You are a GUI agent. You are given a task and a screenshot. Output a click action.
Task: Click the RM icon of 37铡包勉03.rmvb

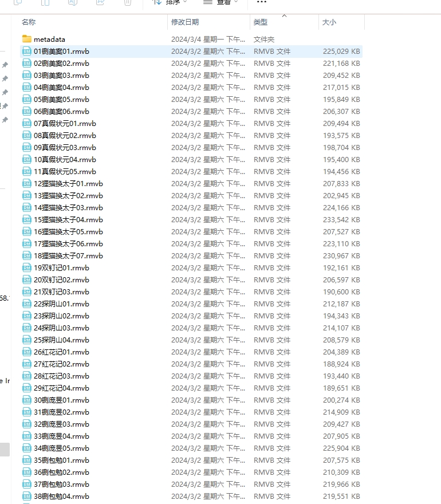(x=27, y=485)
